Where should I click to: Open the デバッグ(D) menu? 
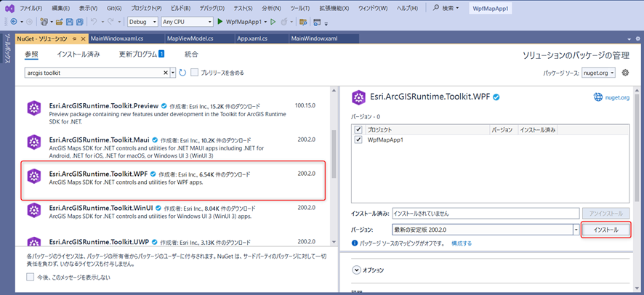click(212, 8)
